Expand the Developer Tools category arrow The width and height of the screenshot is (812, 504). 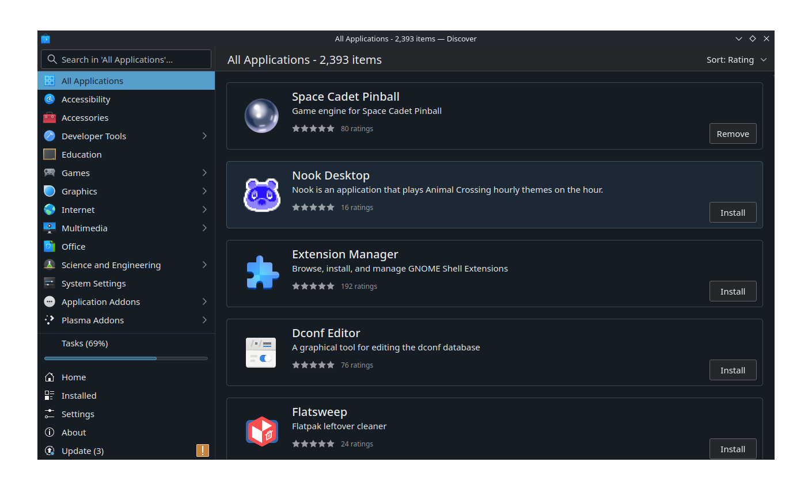[204, 136]
